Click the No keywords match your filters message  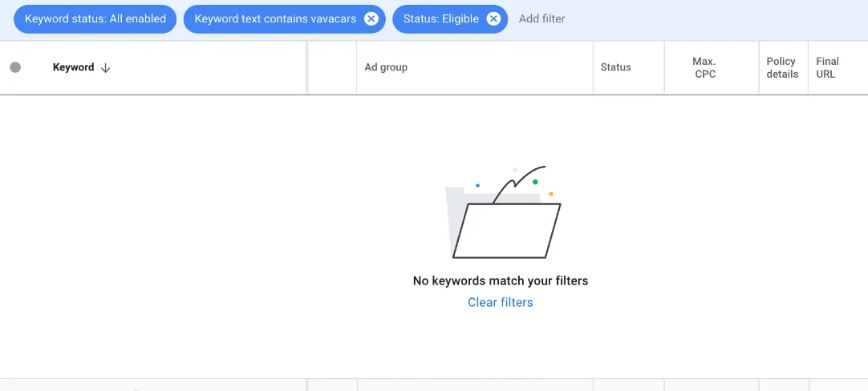[x=501, y=281]
